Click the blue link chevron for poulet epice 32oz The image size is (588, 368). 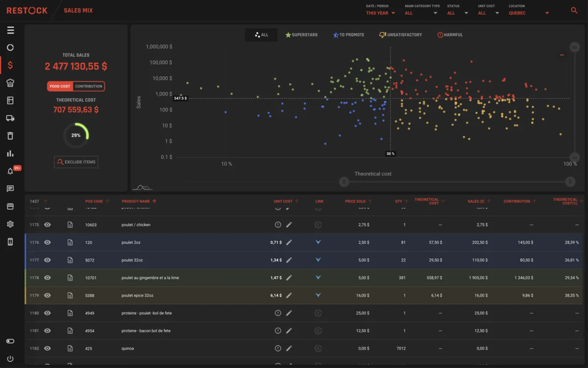point(318,295)
